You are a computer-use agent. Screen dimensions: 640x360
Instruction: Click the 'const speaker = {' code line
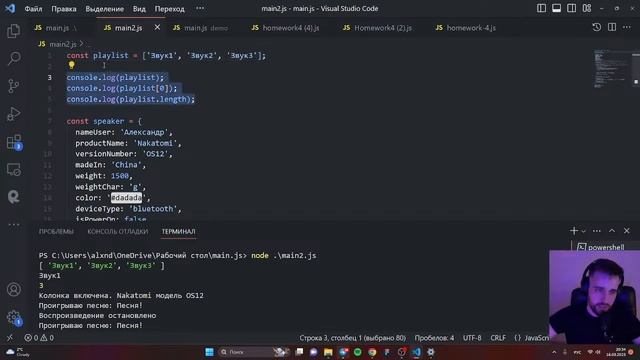pos(104,121)
